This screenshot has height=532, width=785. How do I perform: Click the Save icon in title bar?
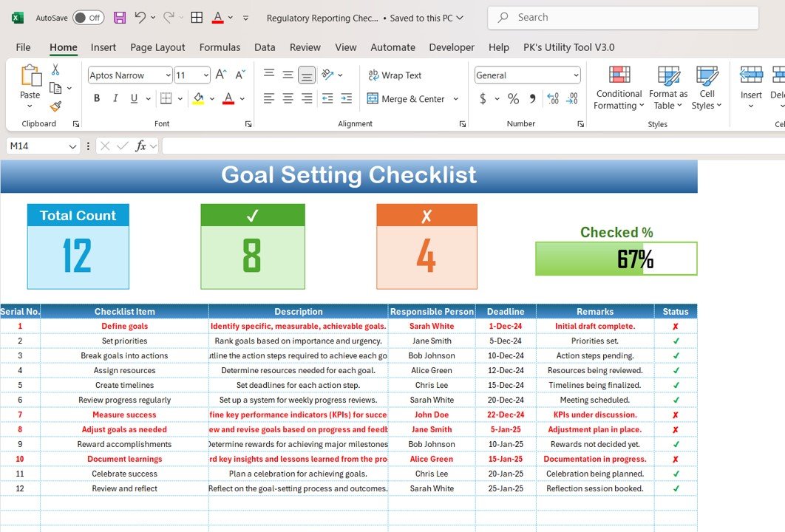point(120,18)
